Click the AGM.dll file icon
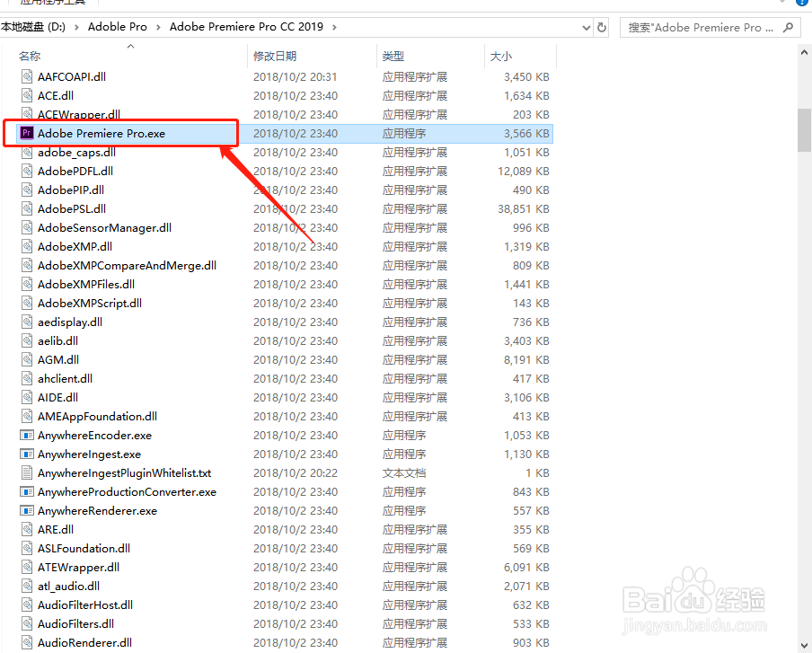 coord(27,359)
